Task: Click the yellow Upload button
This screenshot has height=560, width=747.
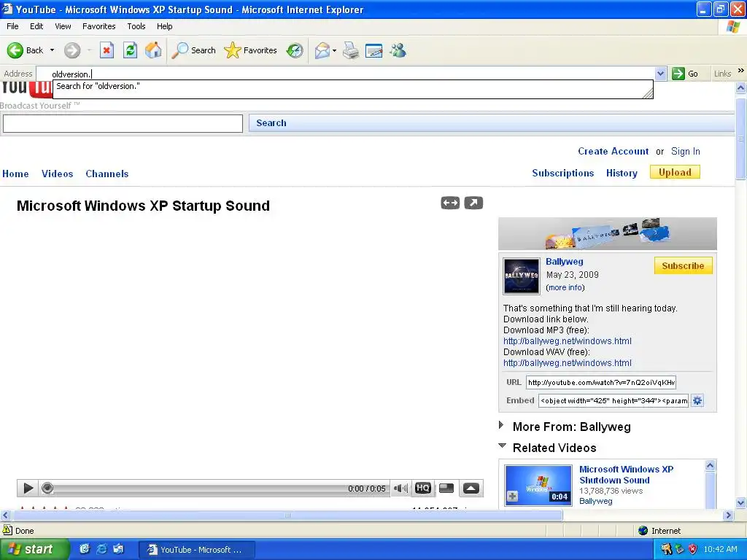Action: [x=675, y=172]
